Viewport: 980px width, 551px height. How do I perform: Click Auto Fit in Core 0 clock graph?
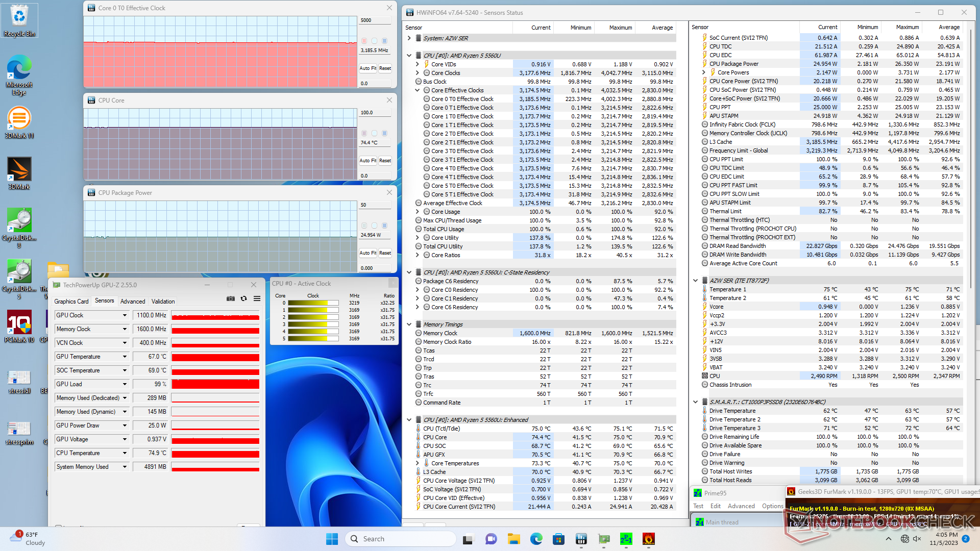point(367,68)
